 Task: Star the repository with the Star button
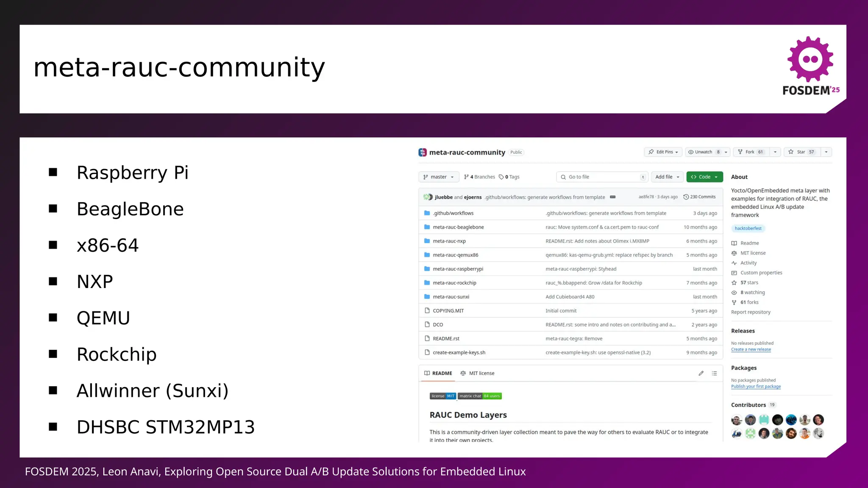802,152
